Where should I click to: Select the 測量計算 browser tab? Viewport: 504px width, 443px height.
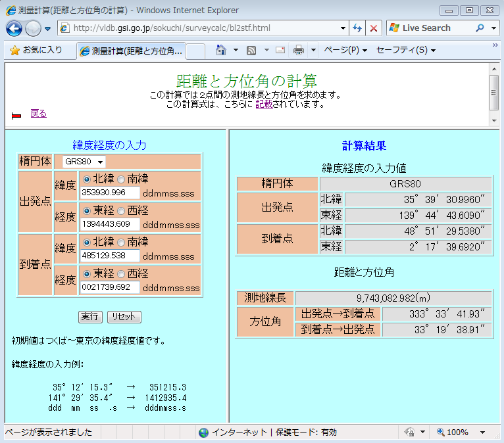[x=132, y=51]
